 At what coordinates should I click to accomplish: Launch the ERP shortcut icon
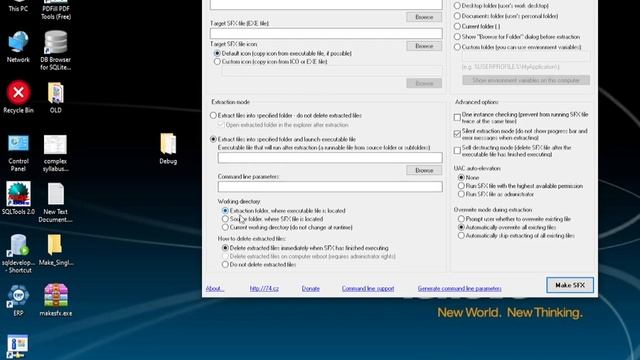[x=18, y=300]
